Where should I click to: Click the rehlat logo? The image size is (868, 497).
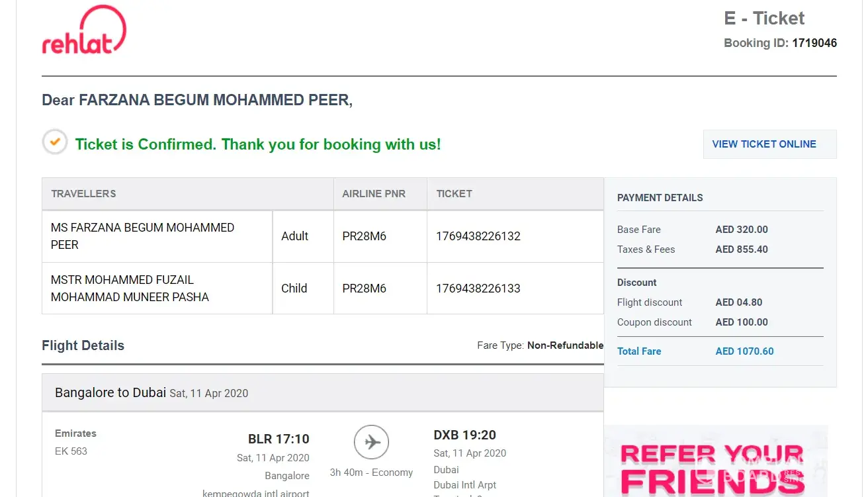point(84,30)
